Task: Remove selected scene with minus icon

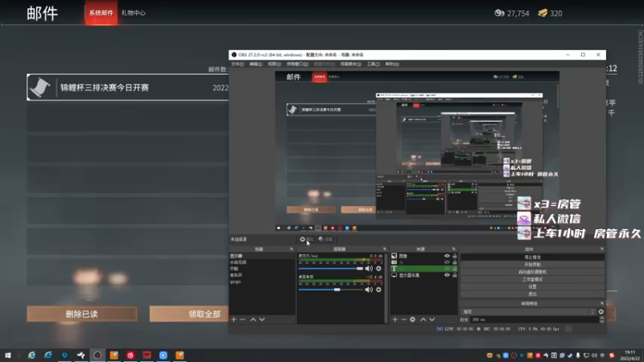Action: pyautogui.click(x=242, y=319)
